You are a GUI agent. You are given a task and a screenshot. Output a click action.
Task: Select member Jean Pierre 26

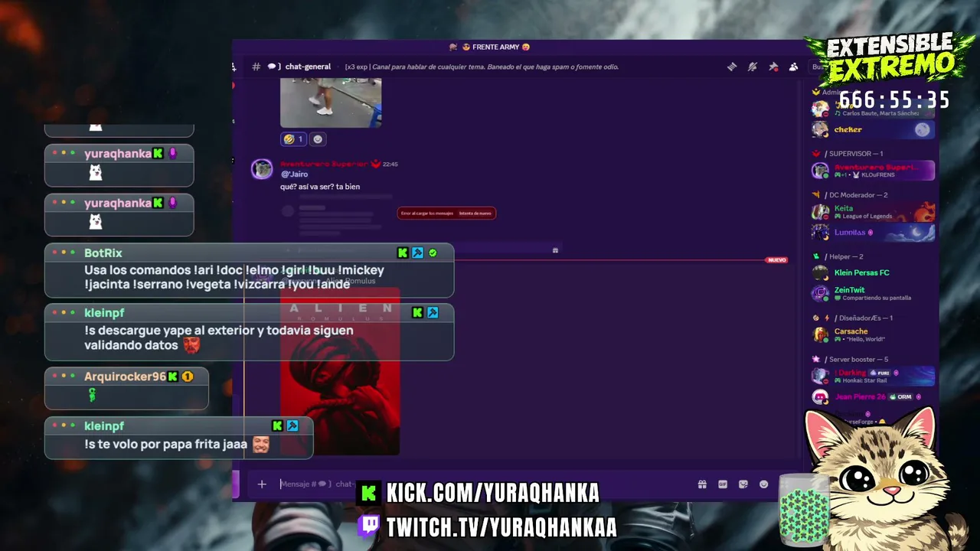click(x=874, y=396)
